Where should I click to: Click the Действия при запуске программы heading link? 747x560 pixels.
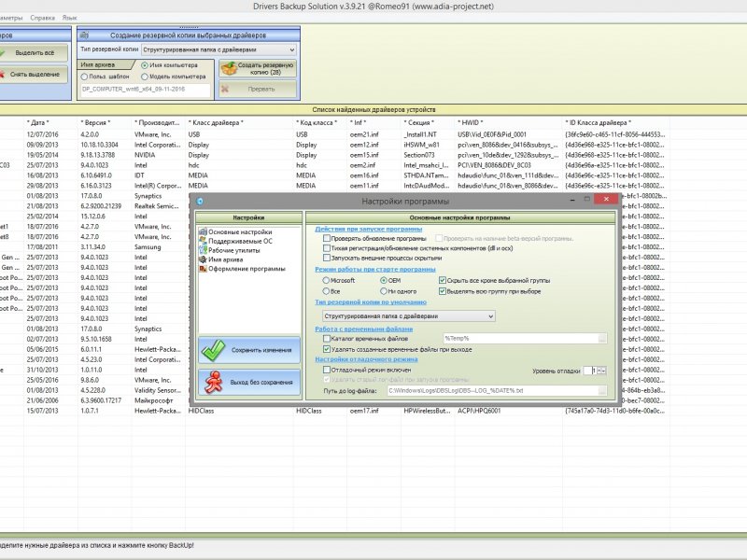pyautogui.click(x=368, y=229)
